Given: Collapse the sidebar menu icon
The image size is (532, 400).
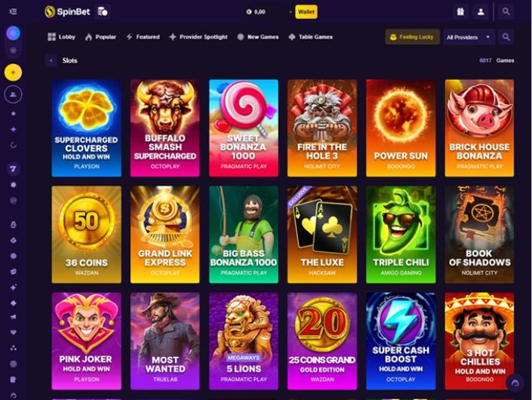Looking at the screenshot, I should coord(13,11).
